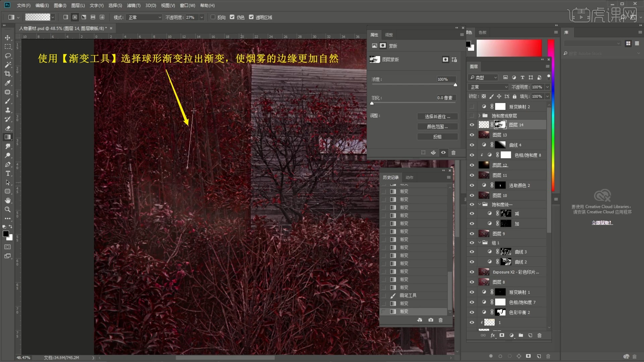Uncheck the 仿色 dither checkbox

232,17
